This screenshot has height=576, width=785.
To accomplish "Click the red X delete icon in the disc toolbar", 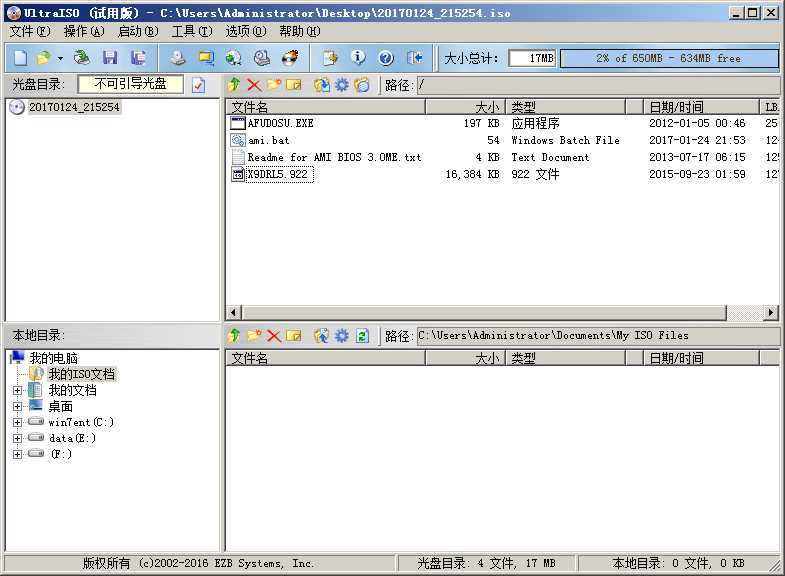I will (254, 85).
